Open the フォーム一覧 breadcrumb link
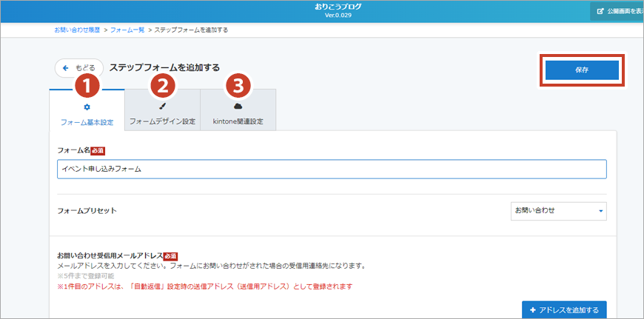Image resolution: width=644 pixels, height=319 pixels. click(127, 30)
